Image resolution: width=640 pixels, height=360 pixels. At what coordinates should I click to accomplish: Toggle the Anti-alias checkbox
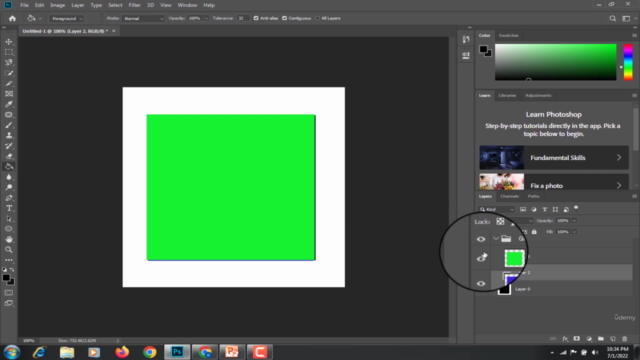(256, 18)
